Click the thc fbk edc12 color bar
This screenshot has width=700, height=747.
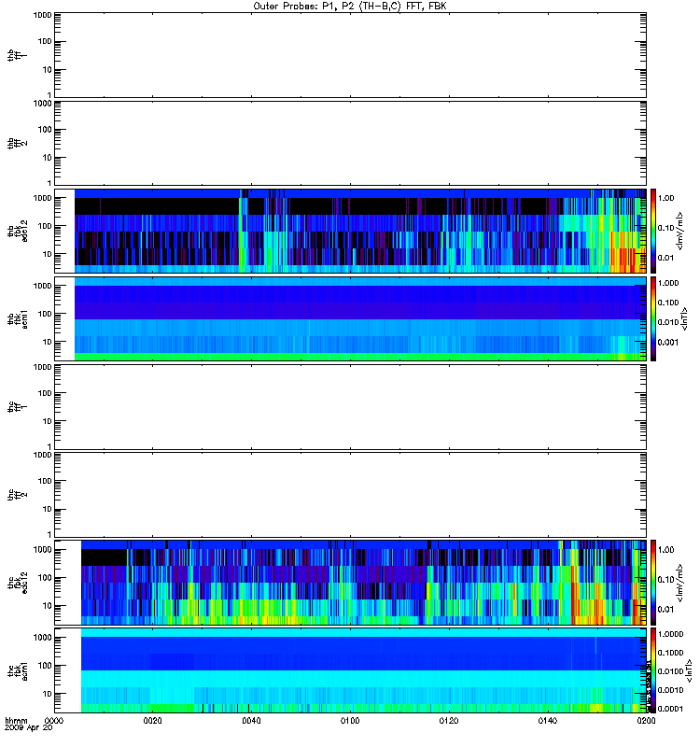click(653, 583)
